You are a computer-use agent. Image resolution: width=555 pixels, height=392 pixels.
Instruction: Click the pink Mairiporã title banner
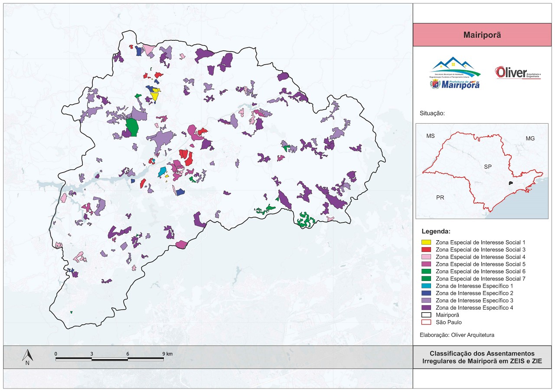click(x=482, y=35)
